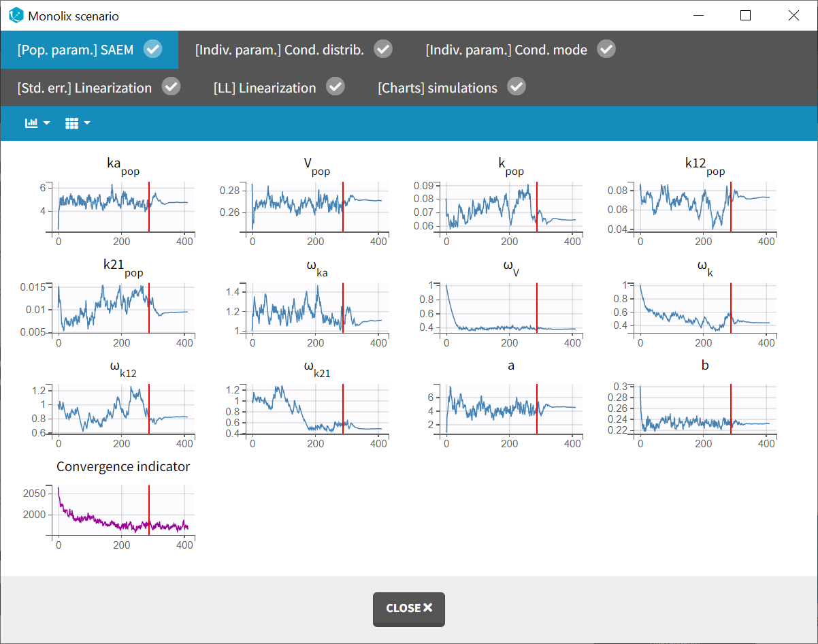This screenshot has width=818, height=644.
Task: Open [Indiv. param.] Cond. distrib. tab
Action: click(x=280, y=50)
